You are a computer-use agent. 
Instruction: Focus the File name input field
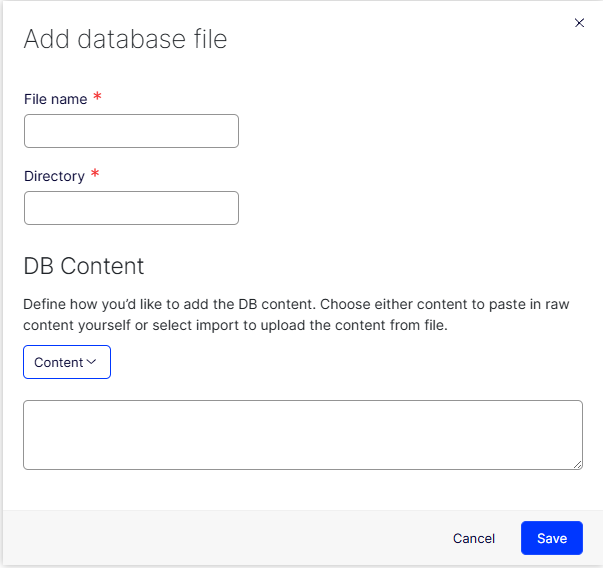coord(131,131)
